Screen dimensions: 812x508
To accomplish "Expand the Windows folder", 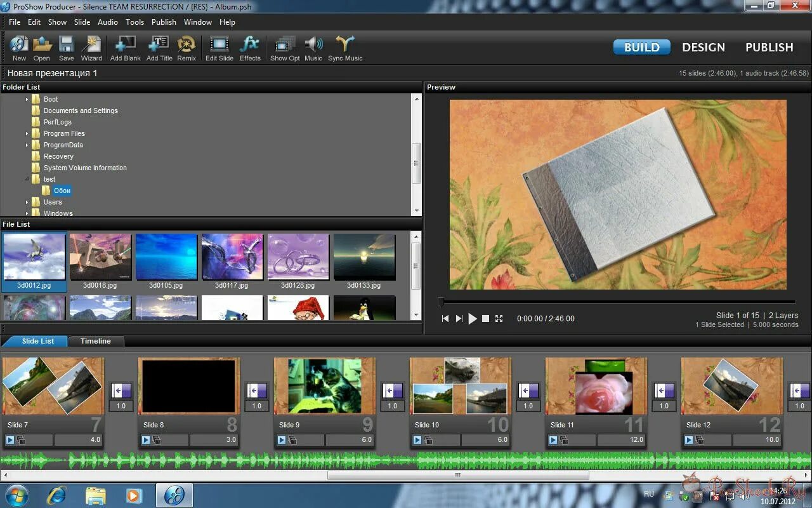I will [x=27, y=213].
